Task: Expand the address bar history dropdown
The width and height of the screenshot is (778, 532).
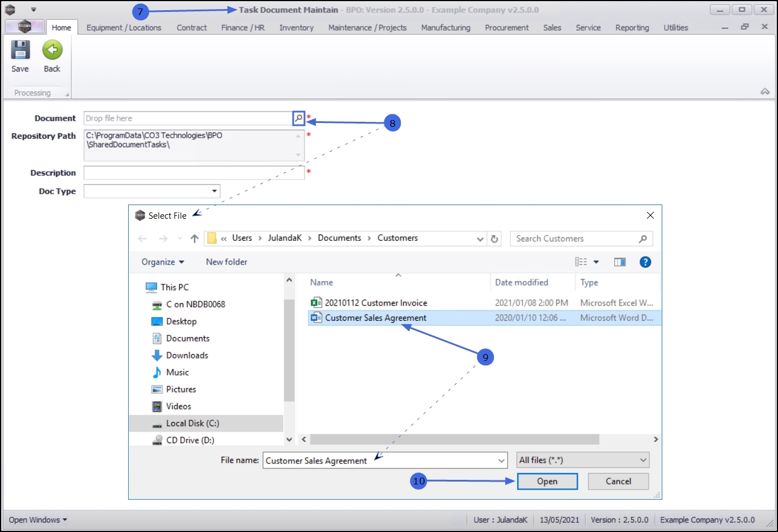Action: [x=480, y=239]
